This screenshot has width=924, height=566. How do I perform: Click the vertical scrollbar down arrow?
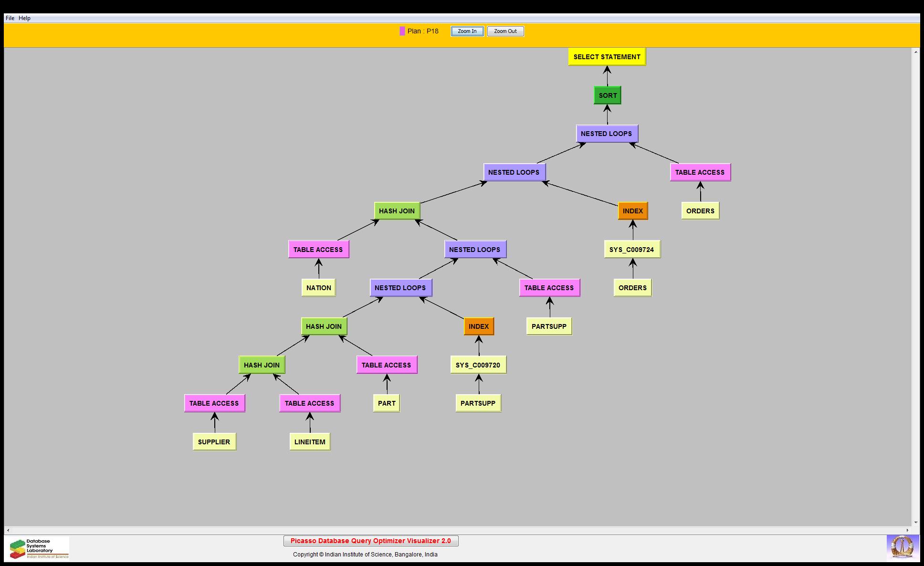point(915,523)
